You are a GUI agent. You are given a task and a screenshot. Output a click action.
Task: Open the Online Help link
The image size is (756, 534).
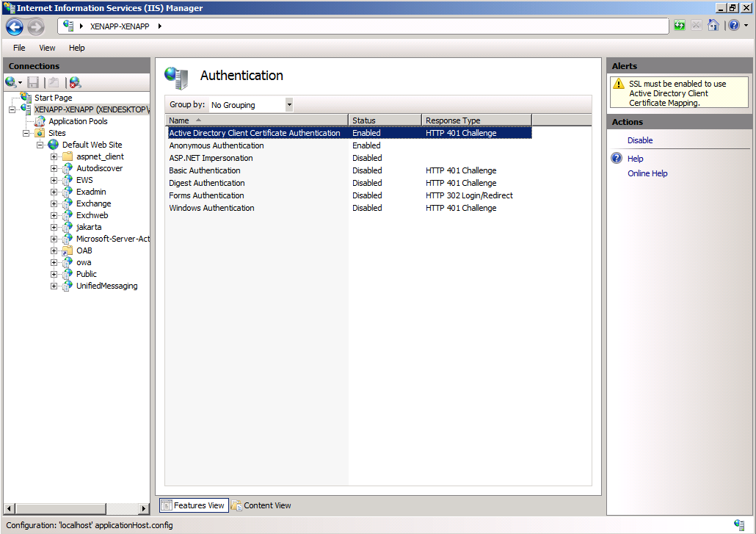click(647, 173)
